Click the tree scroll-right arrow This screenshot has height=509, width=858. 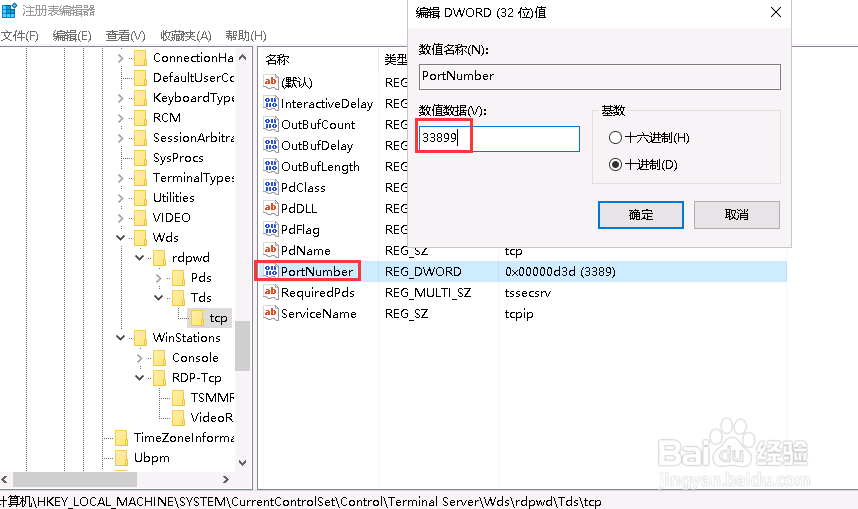coord(225,479)
